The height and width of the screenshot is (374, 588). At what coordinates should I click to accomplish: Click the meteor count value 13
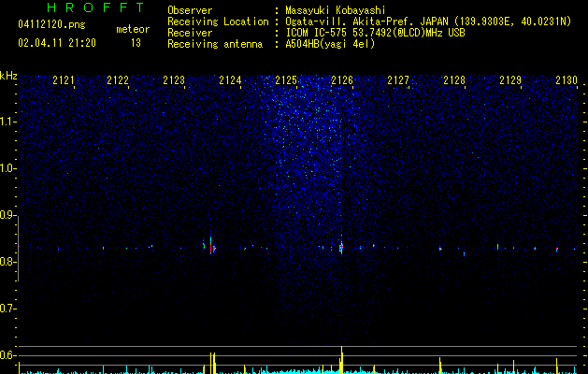(x=136, y=43)
